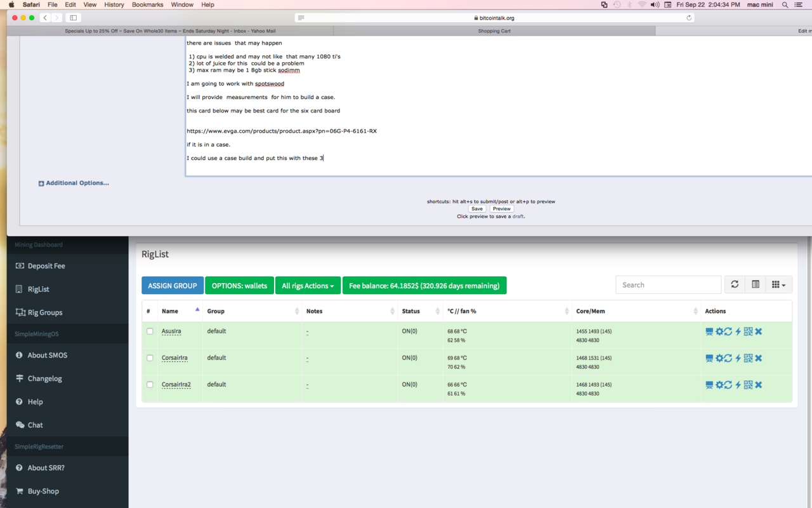Show QR code icon for Asusira rig

pos(749,331)
